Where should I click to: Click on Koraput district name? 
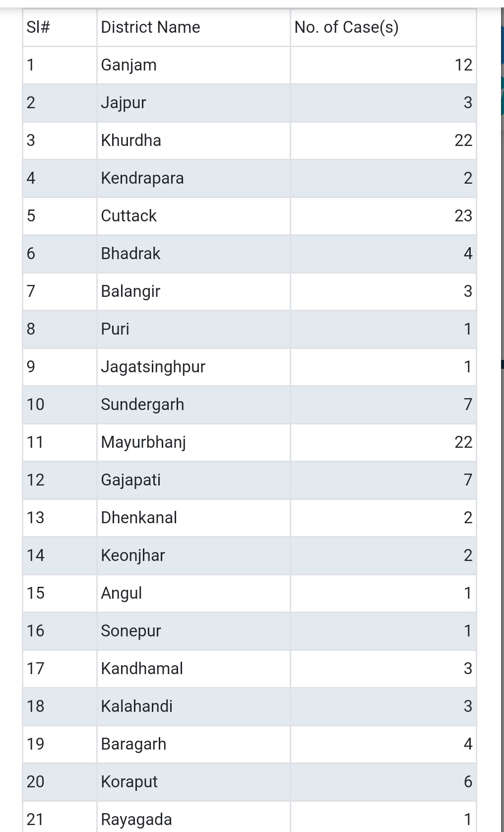(129, 782)
